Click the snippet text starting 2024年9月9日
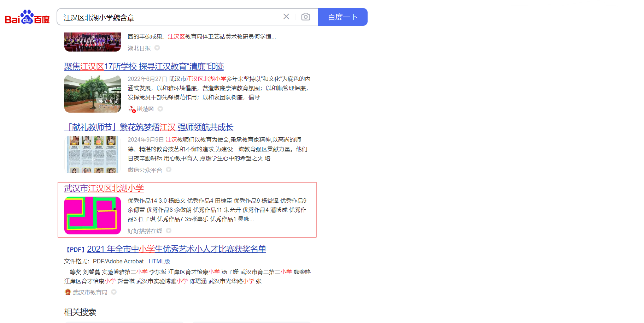 coord(218,149)
